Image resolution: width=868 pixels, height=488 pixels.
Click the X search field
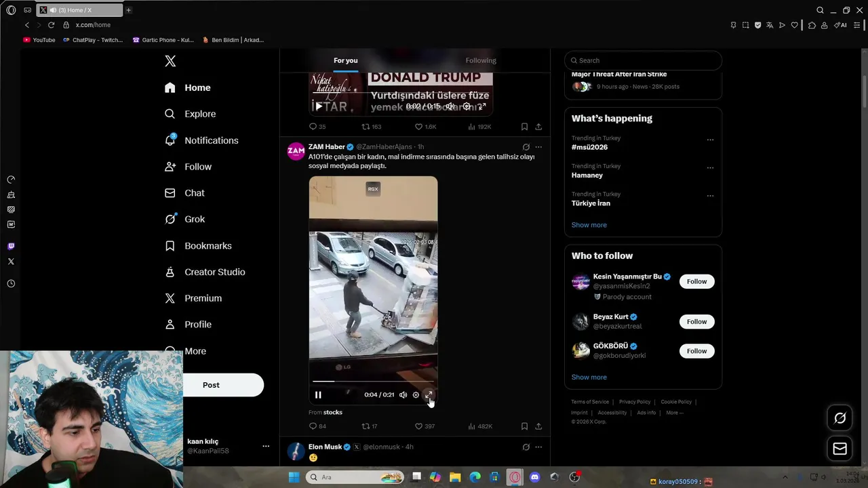(643, 60)
